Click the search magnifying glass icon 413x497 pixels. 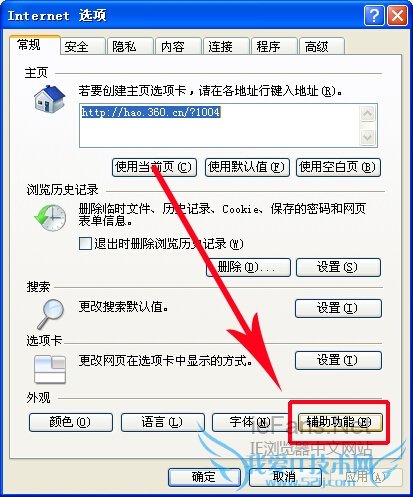(x=50, y=313)
